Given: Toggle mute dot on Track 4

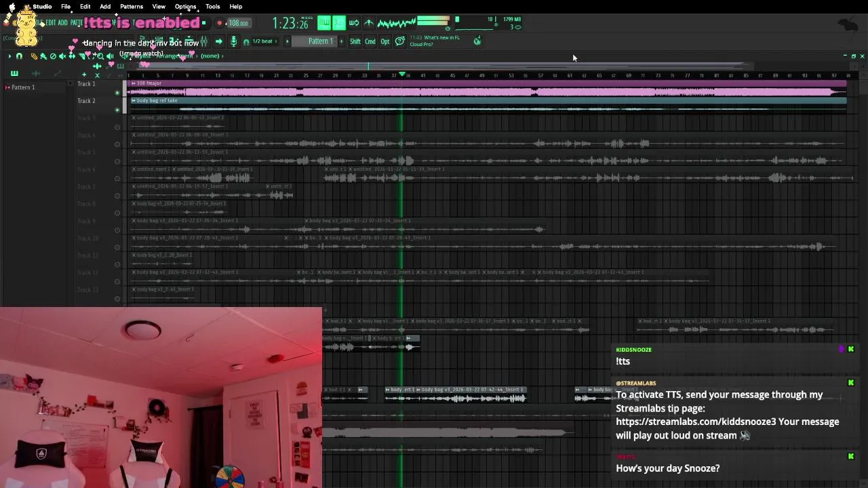Looking at the screenshot, I should point(117,144).
